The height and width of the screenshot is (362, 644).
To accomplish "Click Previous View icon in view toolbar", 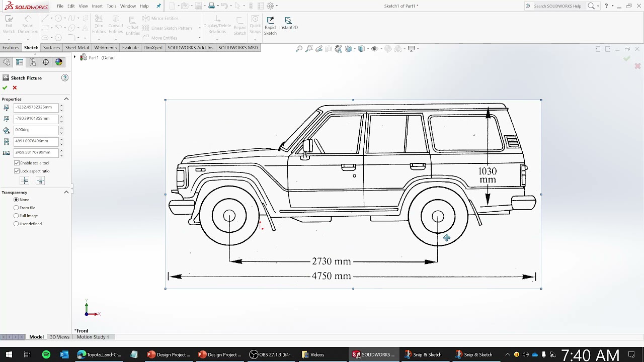I will point(319,49).
